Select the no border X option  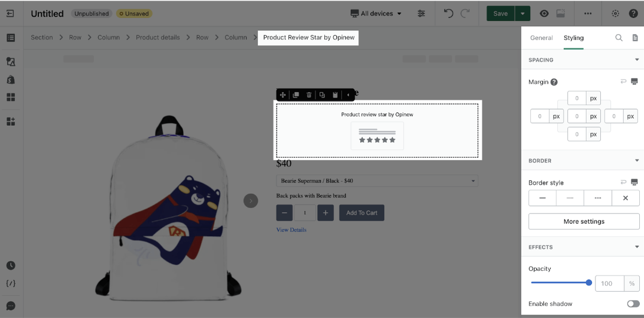coord(625,198)
